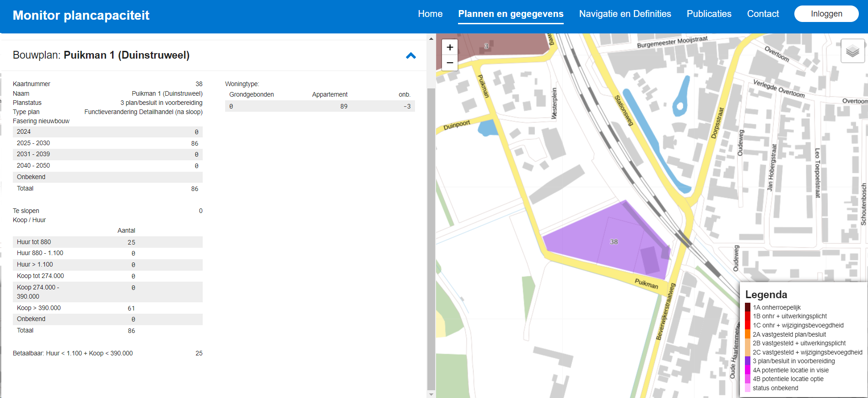Go to the Home page
Screen dimensions: 868x398
(x=430, y=14)
